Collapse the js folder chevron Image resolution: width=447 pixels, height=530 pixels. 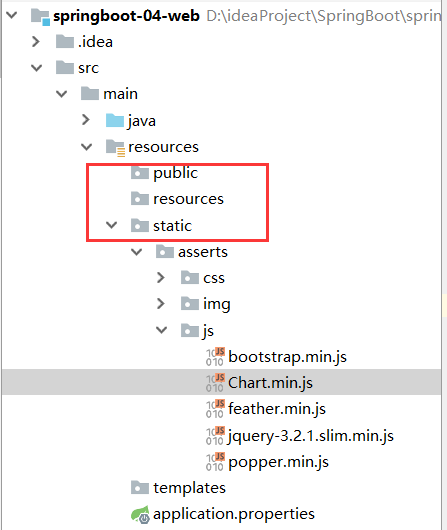[x=161, y=330]
